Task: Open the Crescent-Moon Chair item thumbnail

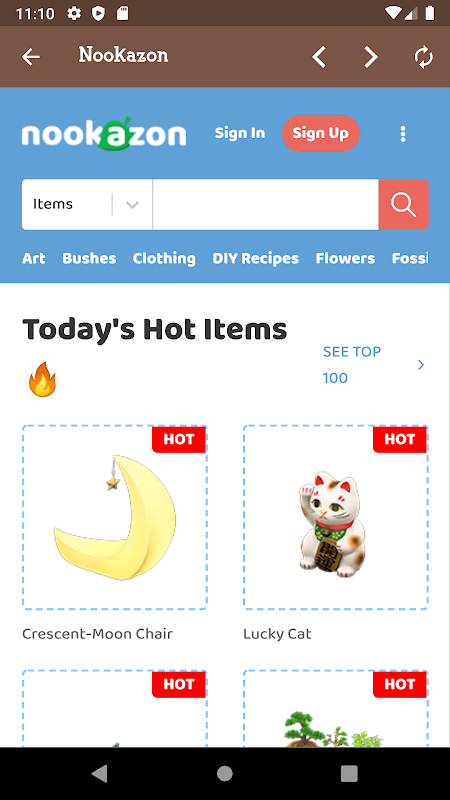Action: coord(115,517)
